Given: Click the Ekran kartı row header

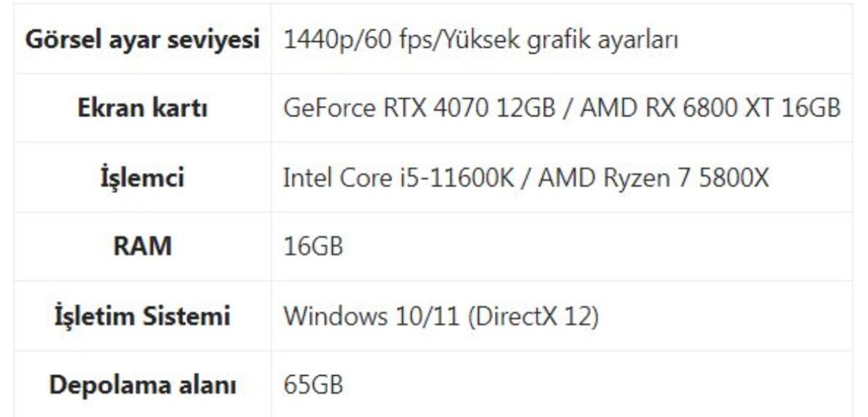Looking at the screenshot, I should click(x=143, y=108).
